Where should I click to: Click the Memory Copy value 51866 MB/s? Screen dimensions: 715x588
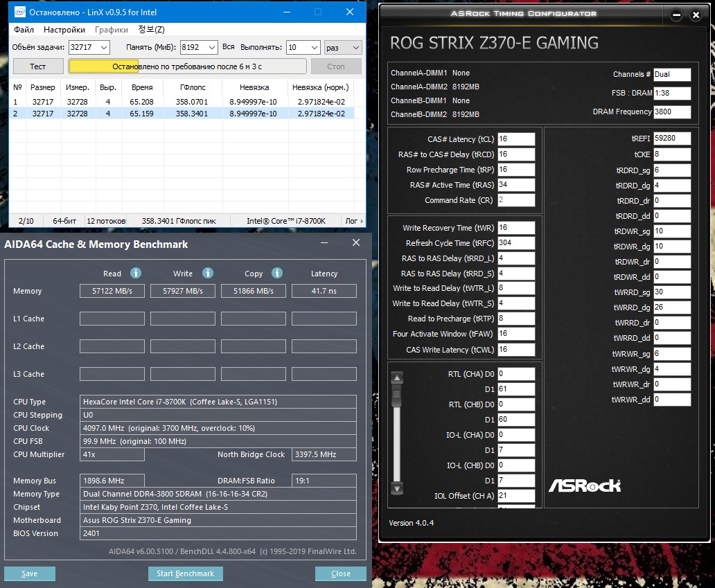[x=254, y=291]
